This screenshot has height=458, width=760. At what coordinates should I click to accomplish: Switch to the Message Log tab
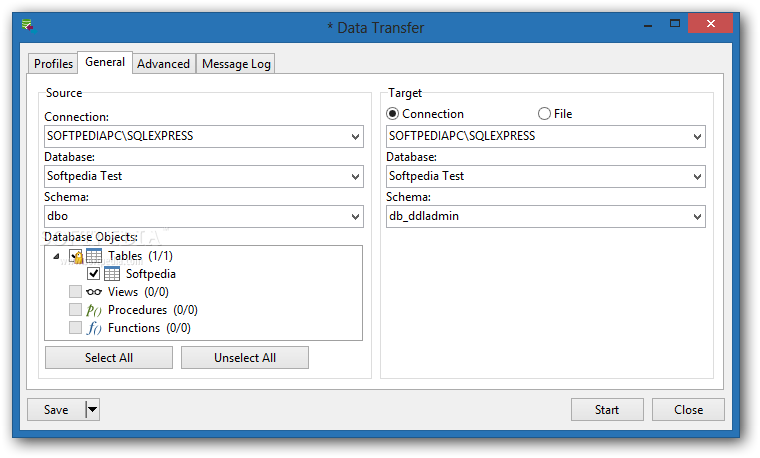(236, 63)
